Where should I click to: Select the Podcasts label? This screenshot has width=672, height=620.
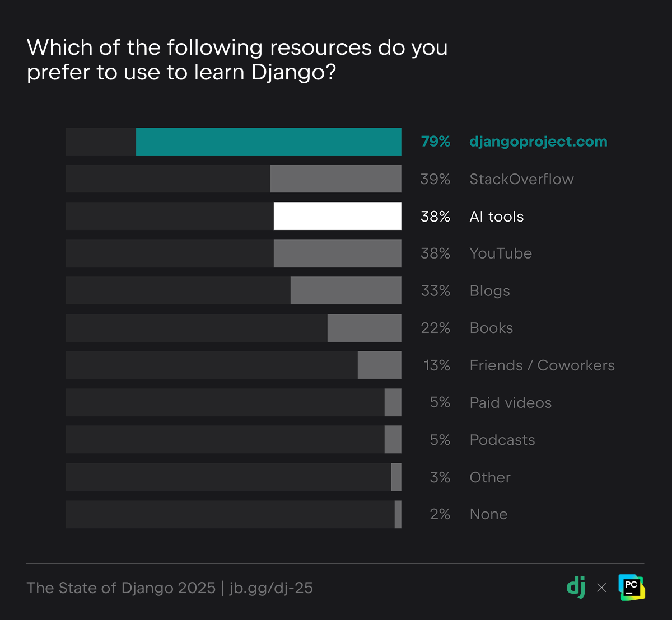pyautogui.click(x=502, y=440)
